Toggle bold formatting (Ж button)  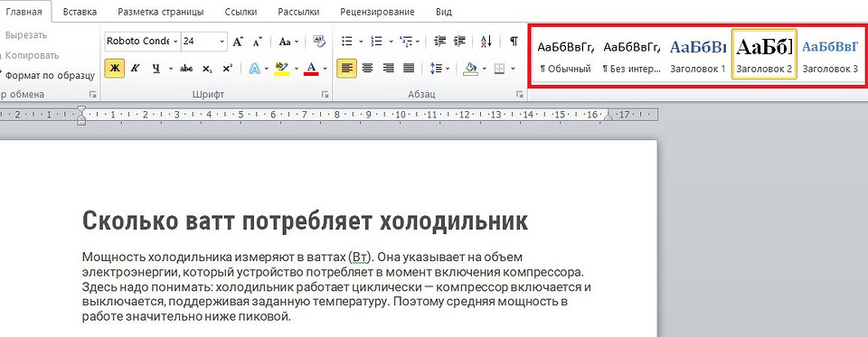[x=115, y=69]
